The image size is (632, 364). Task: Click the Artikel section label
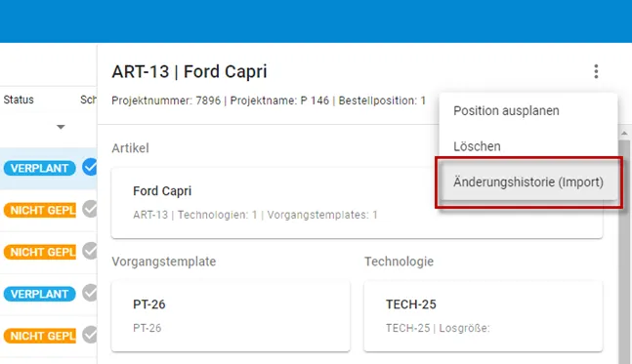pos(130,148)
